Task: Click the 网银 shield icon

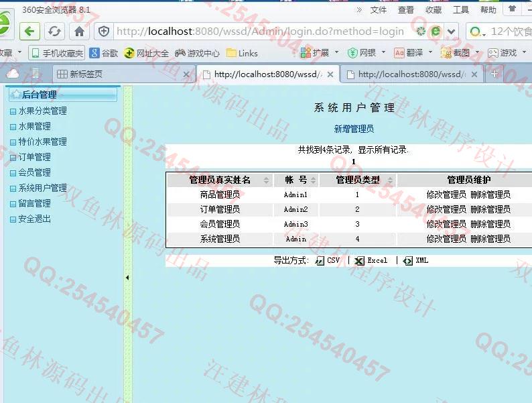Action: (x=353, y=53)
